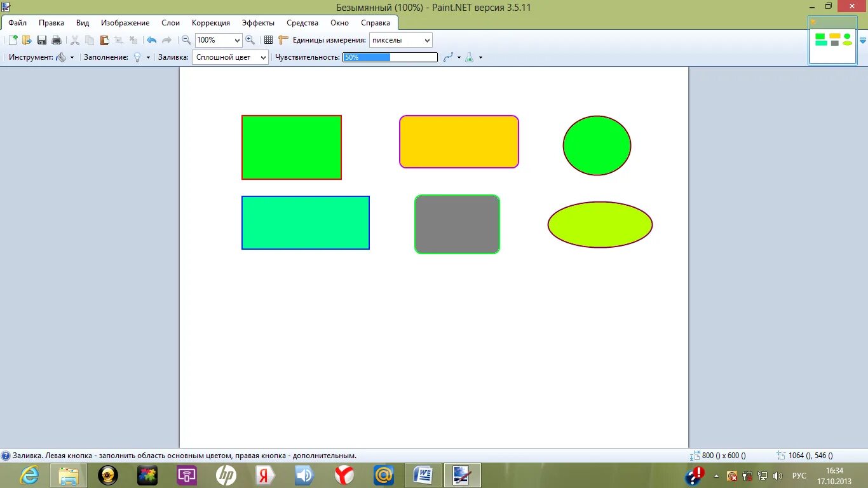This screenshot has height=488, width=868.
Task: Open the colorful puzzle taskbar icon
Action: [x=147, y=475]
